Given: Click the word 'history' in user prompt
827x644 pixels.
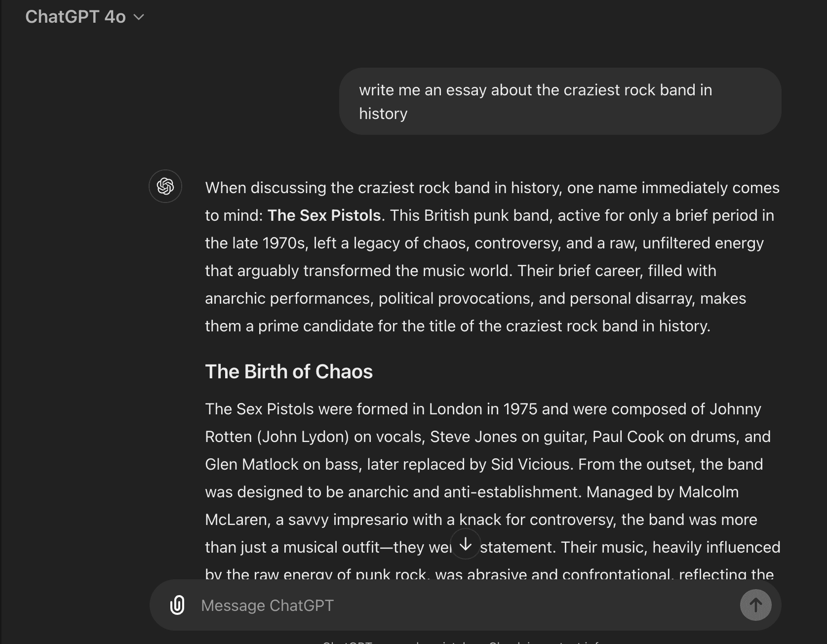Looking at the screenshot, I should click(383, 114).
